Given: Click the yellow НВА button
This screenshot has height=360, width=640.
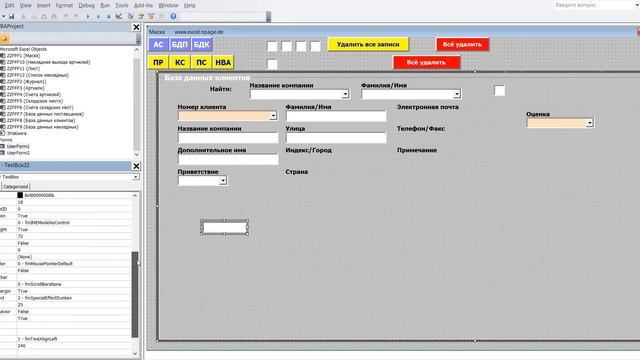Looking at the screenshot, I should point(223,62).
